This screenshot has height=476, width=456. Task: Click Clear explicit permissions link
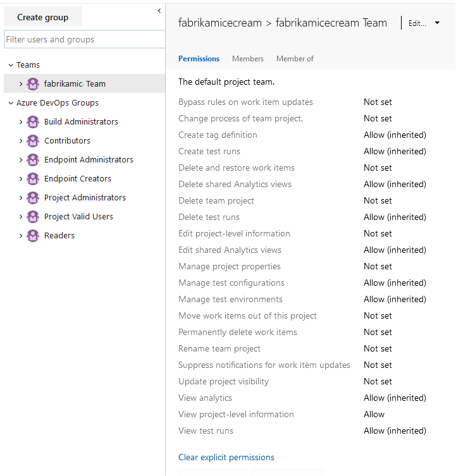pyautogui.click(x=226, y=457)
